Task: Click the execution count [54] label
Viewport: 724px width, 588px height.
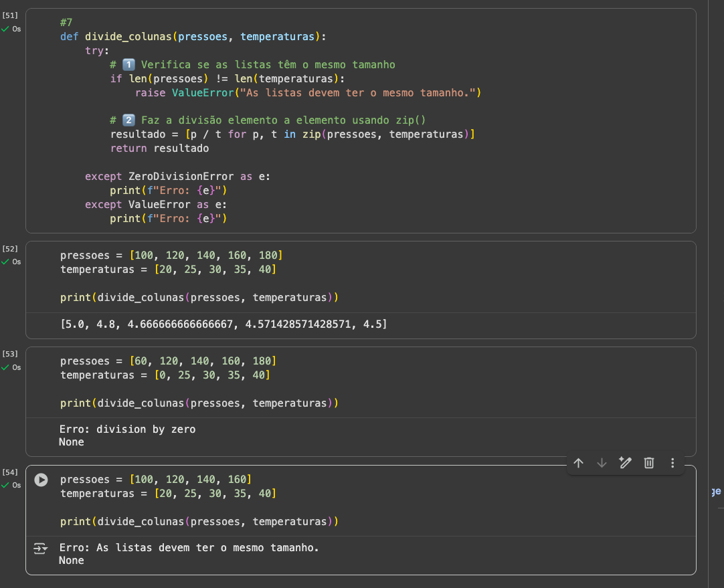Action: (x=10, y=472)
